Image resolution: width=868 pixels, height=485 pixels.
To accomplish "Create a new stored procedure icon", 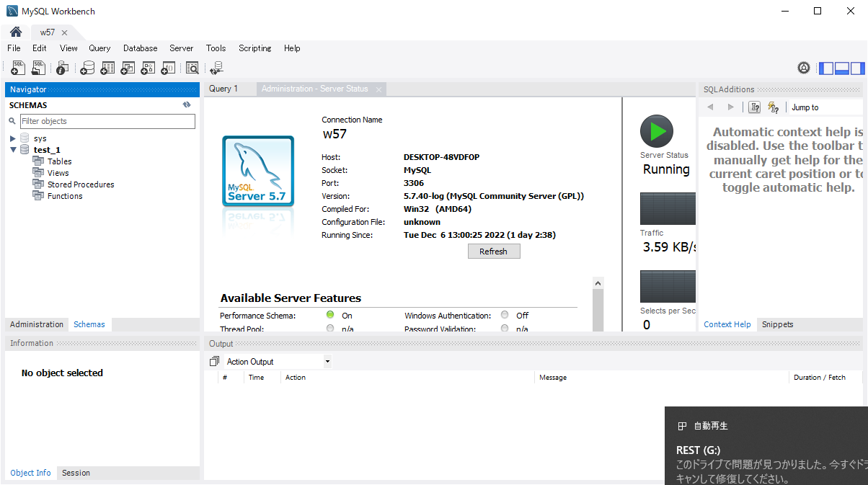I will coord(148,68).
